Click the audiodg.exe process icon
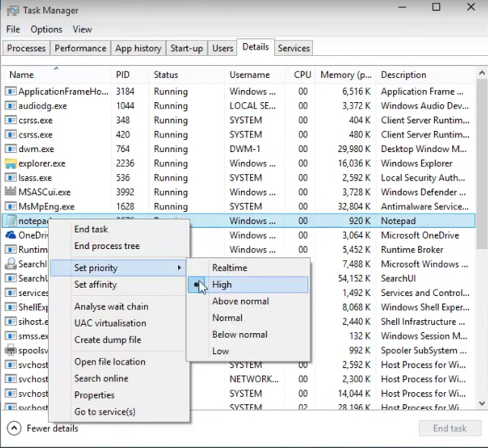488x448 pixels. coord(11,106)
